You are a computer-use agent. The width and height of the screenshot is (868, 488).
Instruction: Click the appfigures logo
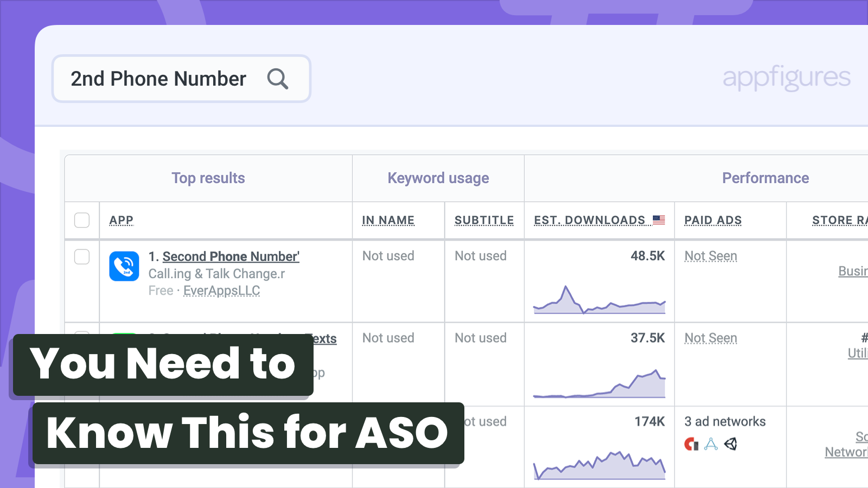(786, 78)
